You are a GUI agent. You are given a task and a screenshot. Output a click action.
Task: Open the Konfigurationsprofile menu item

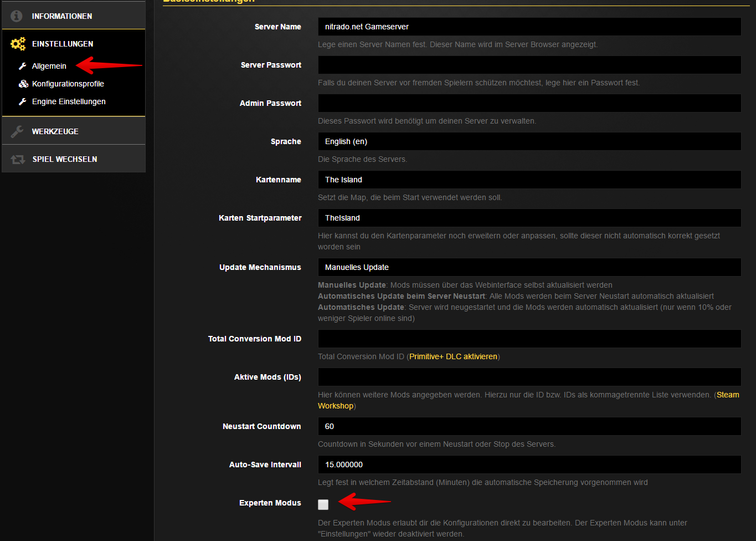click(68, 84)
